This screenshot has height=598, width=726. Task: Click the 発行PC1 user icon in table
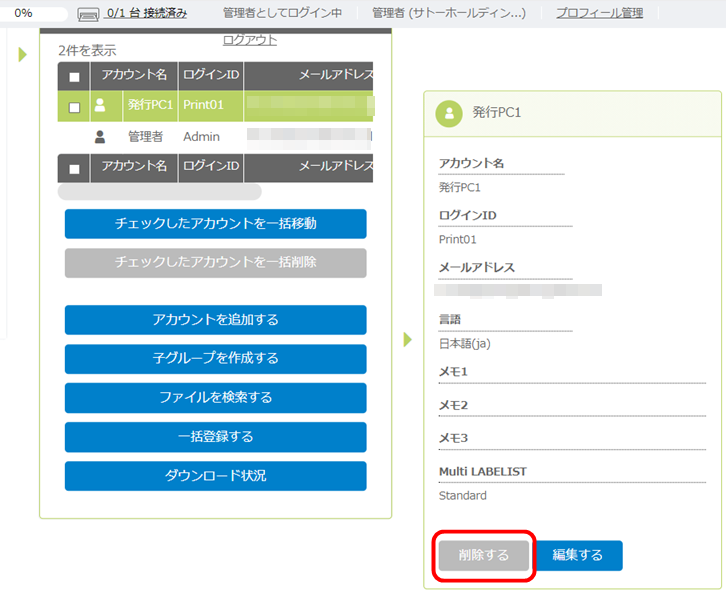[100, 105]
